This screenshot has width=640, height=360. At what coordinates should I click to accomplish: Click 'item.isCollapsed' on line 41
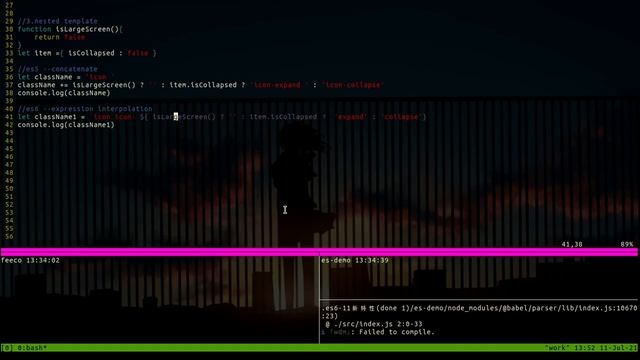283,117
